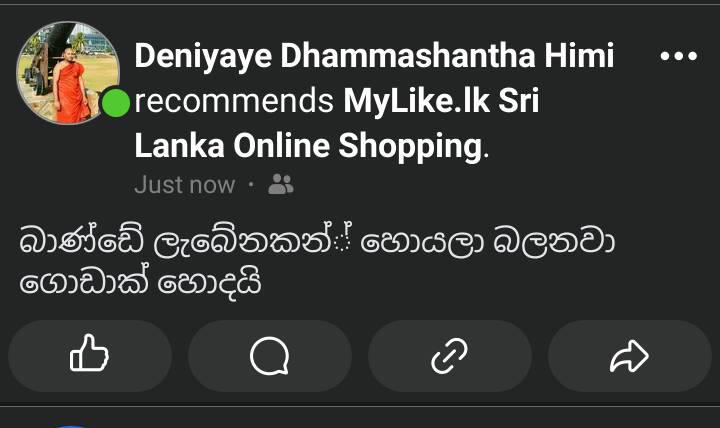Click the first line of Sinhala post text
This screenshot has width=720, height=428.
click(x=317, y=241)
